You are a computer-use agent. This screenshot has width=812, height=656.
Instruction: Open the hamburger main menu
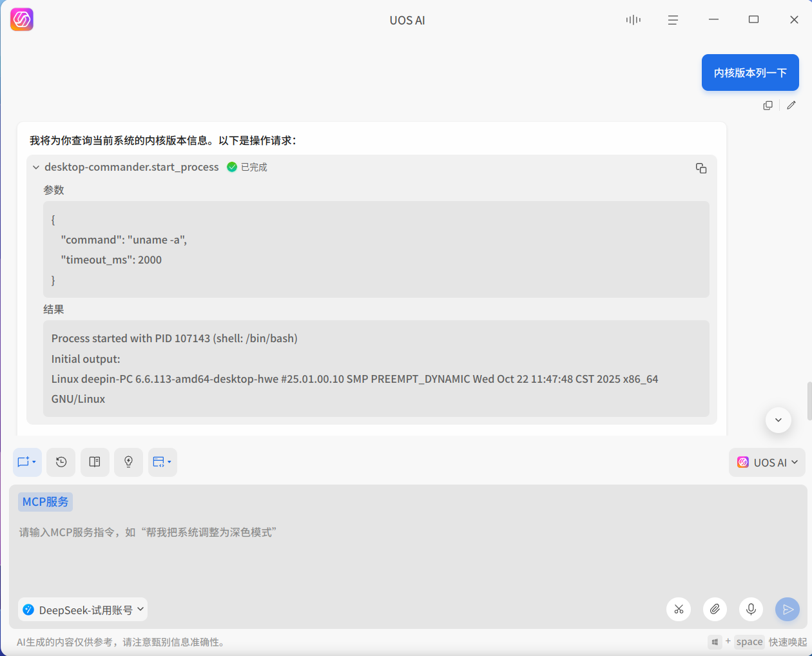tap(673, 20)
